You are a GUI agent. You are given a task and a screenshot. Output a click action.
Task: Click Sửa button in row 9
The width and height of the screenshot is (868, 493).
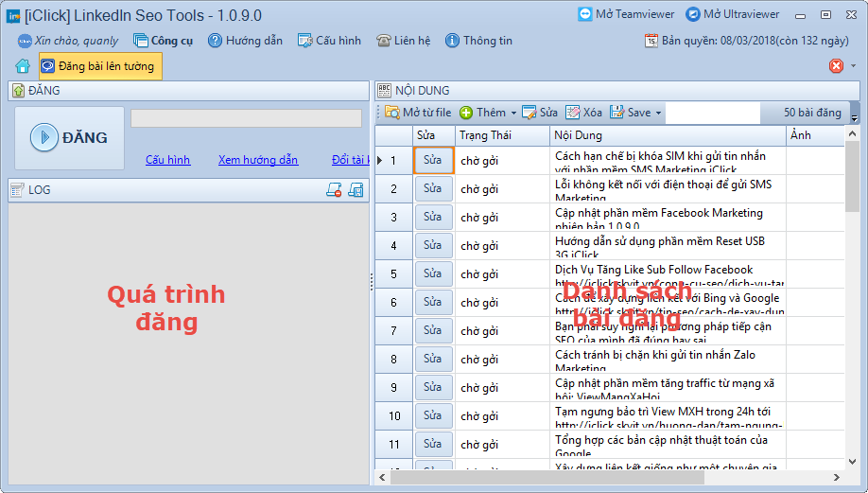[x=433, y=387]
